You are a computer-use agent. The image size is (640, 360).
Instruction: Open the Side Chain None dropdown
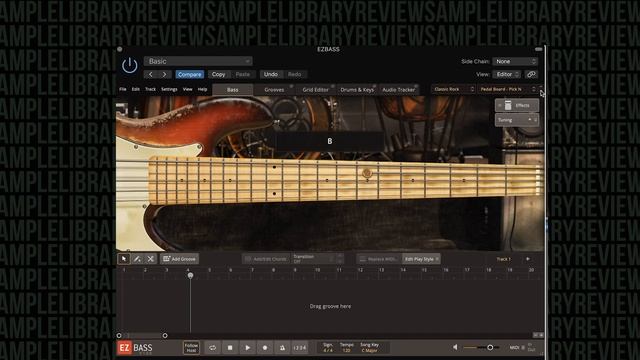[515, 61]
